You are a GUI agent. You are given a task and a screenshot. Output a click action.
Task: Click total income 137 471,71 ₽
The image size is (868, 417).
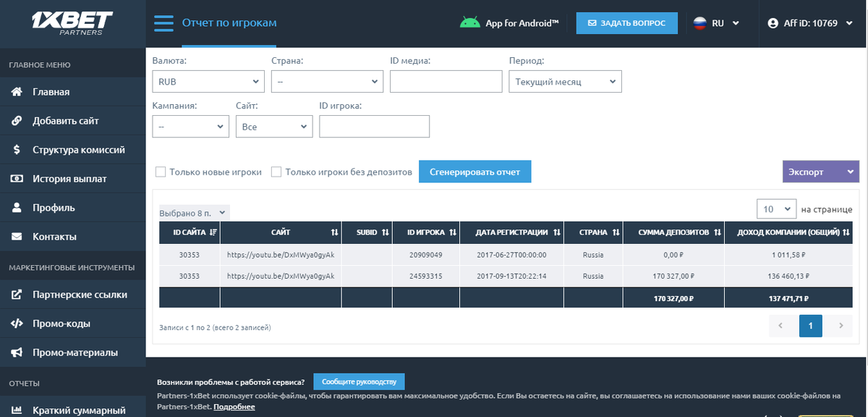(x=788, y=298)
